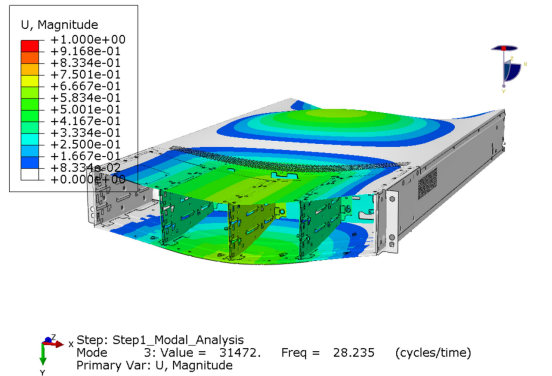Pick the center internal bracket plate

click(251, 230)
